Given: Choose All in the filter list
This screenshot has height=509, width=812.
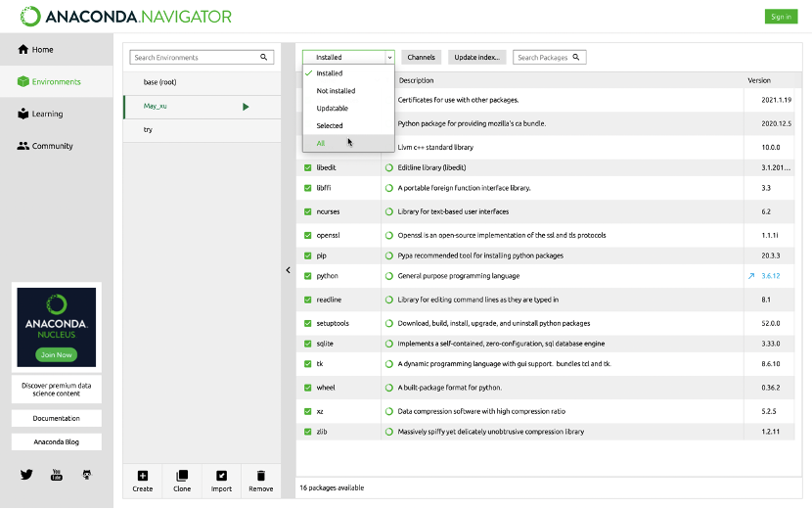Looking at the screenshot, I should coord(348,143).
